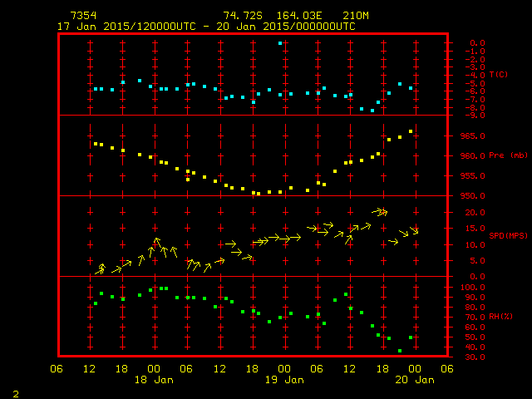Select the latitude value 74.72S
The height and width of the screenshot is (399, 532).
click(x=243, y=16)
